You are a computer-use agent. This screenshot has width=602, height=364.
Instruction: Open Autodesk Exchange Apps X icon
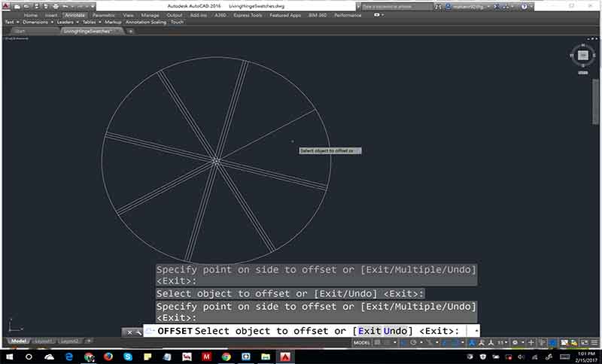[497, 7]
